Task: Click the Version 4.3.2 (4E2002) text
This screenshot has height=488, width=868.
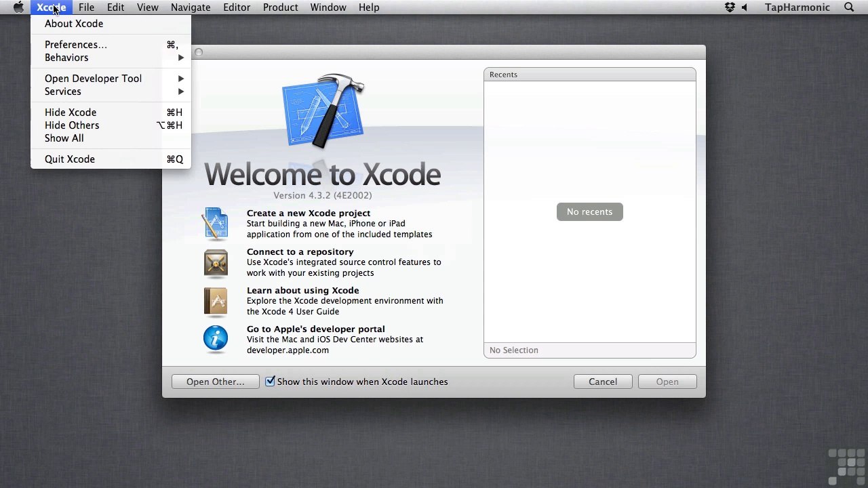Action: pyautogui.click(x=323, y=195)
